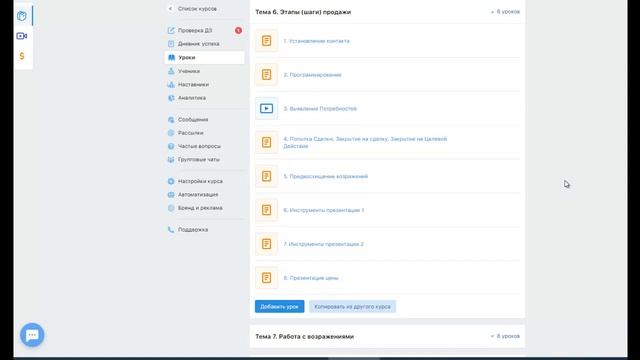Open lesson 7. Инструменты презентации 2

tap(324, 244)
